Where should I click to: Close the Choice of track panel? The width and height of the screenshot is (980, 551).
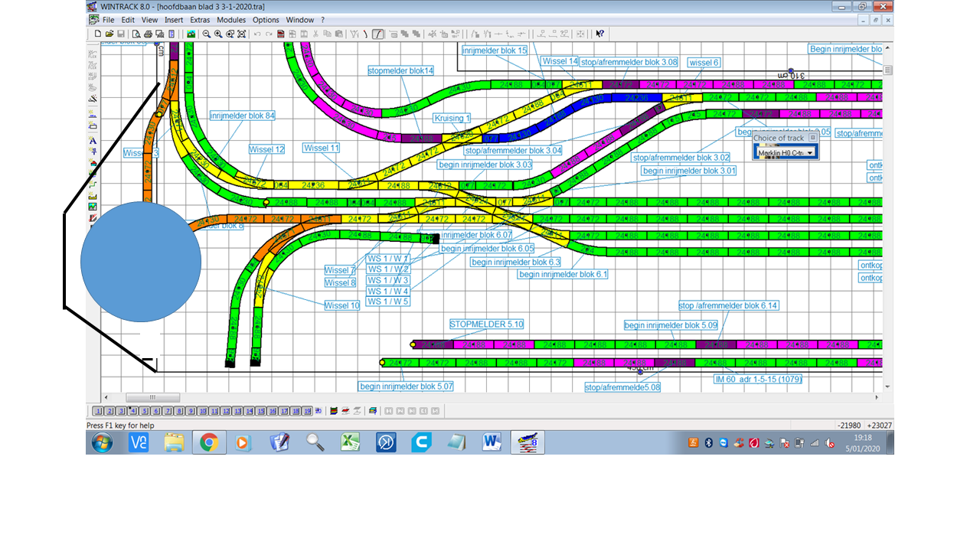813,138
